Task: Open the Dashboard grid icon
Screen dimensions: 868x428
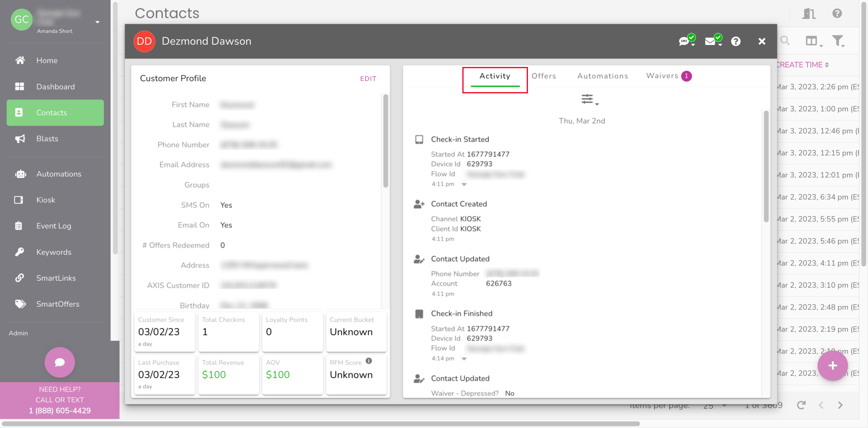Action: point(19,86)
